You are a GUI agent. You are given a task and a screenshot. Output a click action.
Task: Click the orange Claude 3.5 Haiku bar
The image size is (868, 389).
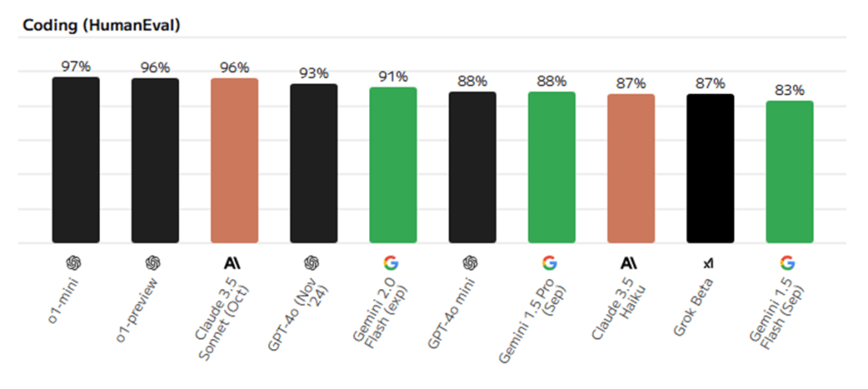tap(630, 168)
